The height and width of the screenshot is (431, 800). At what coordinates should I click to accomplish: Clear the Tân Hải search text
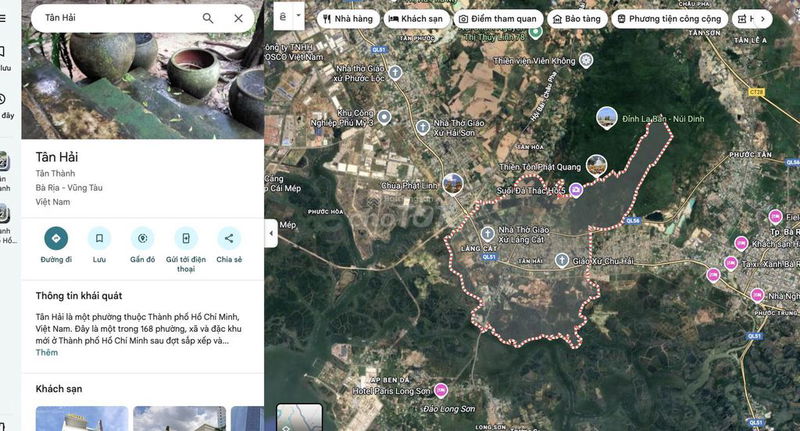point(238,18)
